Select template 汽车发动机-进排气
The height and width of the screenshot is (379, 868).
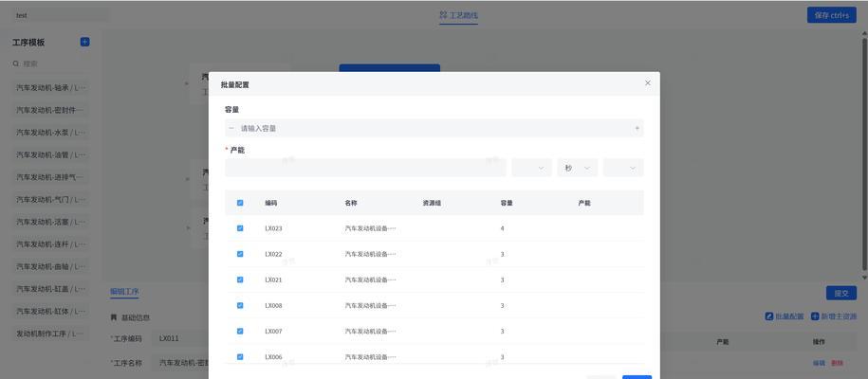[51, 177]
